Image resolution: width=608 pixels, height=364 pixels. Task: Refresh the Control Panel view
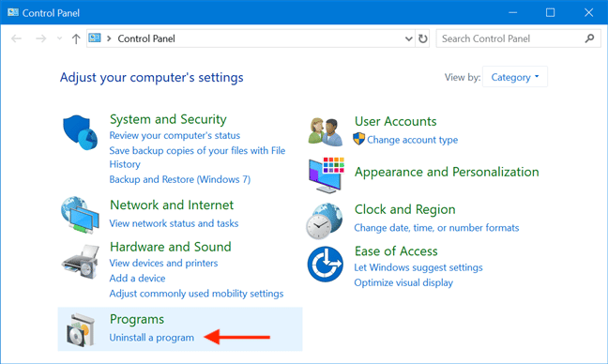[x=422, y=38]
